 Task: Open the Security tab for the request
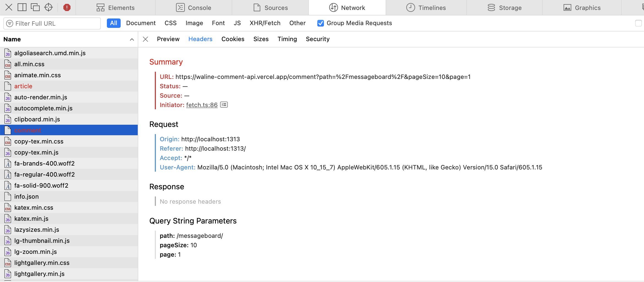317,39
